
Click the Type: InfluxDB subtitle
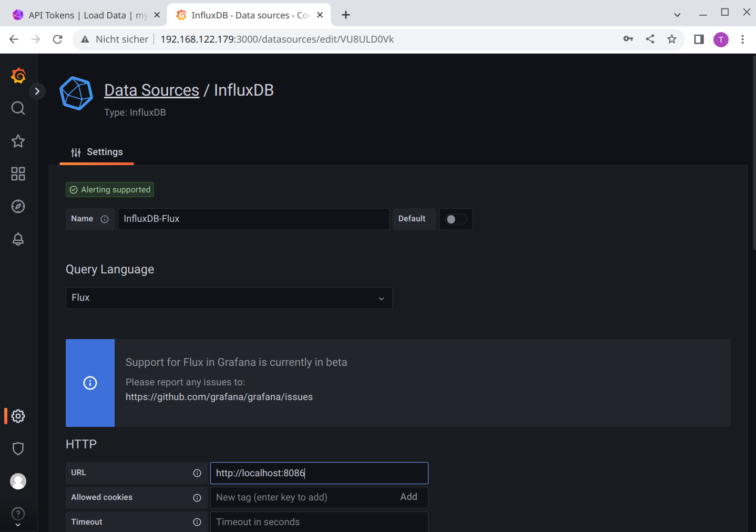point(135,112)
